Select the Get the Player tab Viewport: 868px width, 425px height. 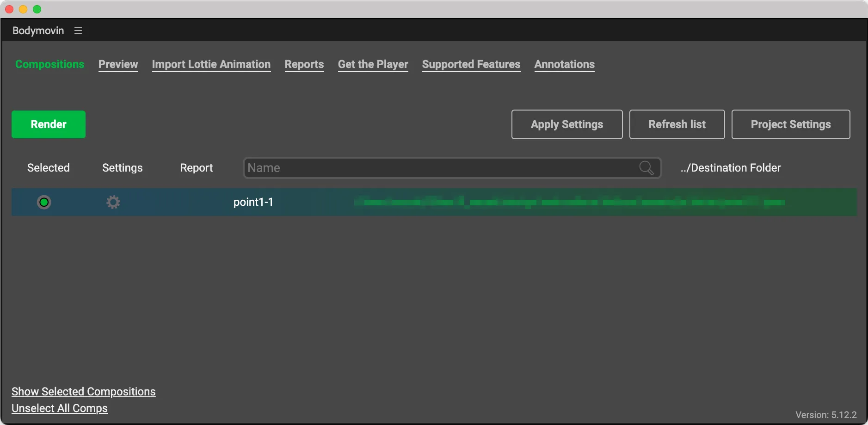[x=373, y=64]
